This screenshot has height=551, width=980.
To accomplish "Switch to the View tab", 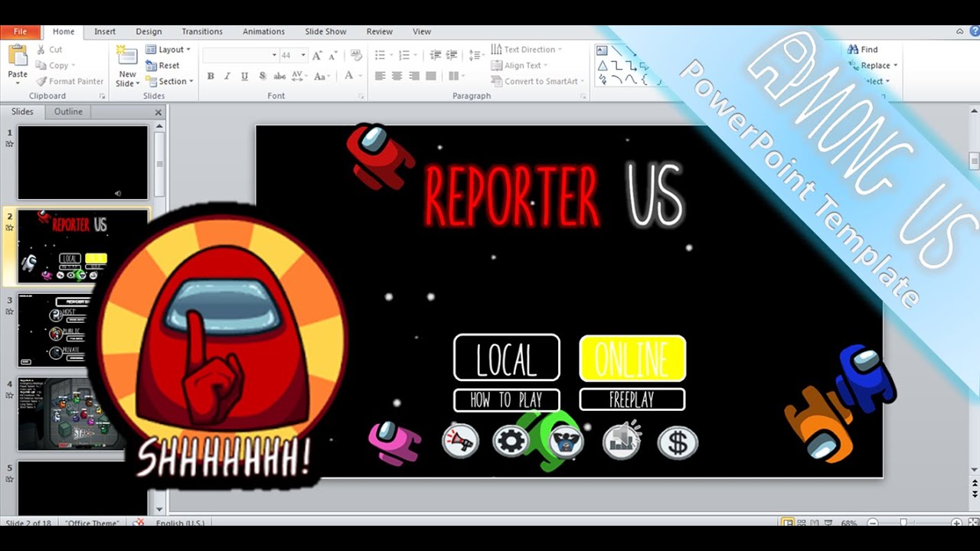I will 422,31.
